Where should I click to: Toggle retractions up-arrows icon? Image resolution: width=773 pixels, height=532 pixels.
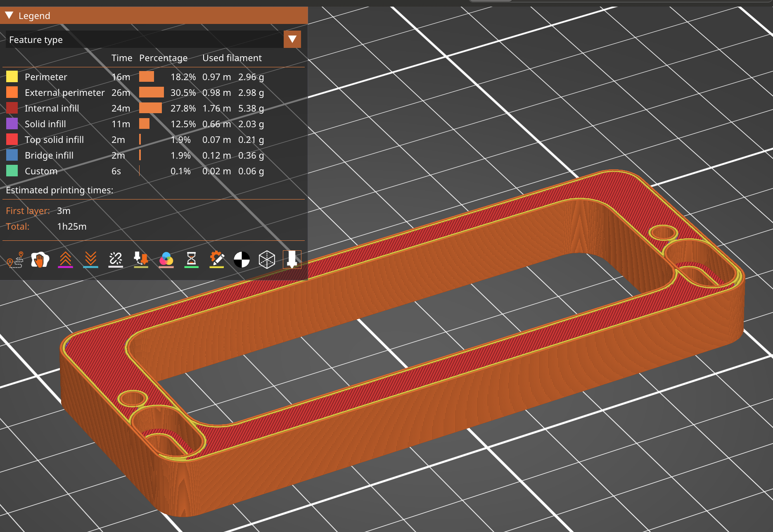[x=66, y=260]
